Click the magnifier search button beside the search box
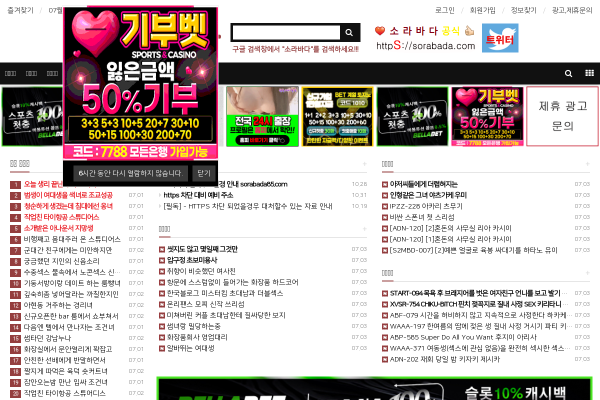 pyautogui.click(x=349, y=33)
